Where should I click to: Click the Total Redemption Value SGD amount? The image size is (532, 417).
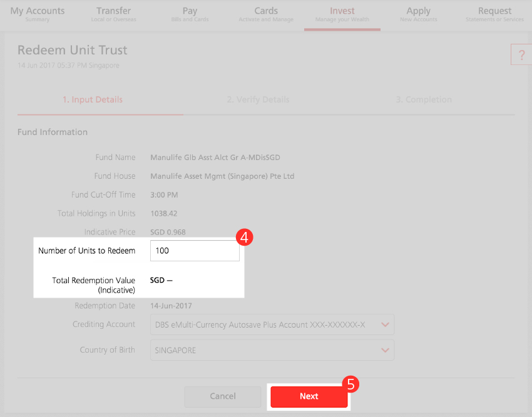point(161,280)
